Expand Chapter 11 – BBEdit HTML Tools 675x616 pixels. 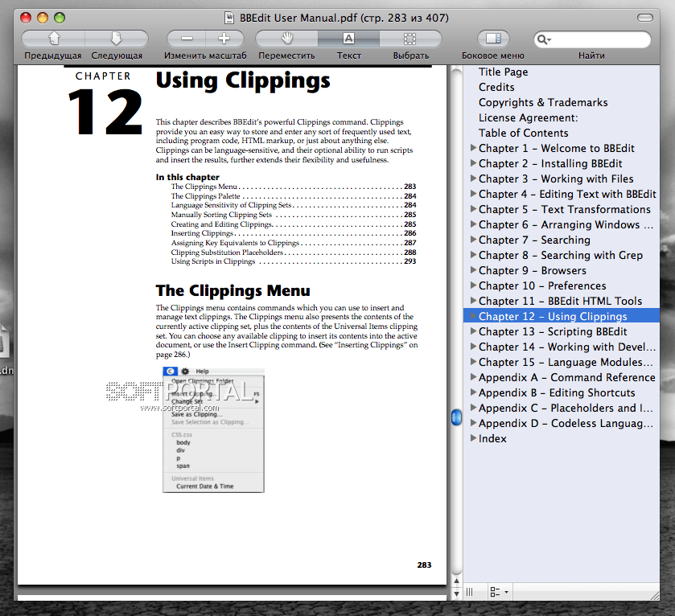(473, 301)
